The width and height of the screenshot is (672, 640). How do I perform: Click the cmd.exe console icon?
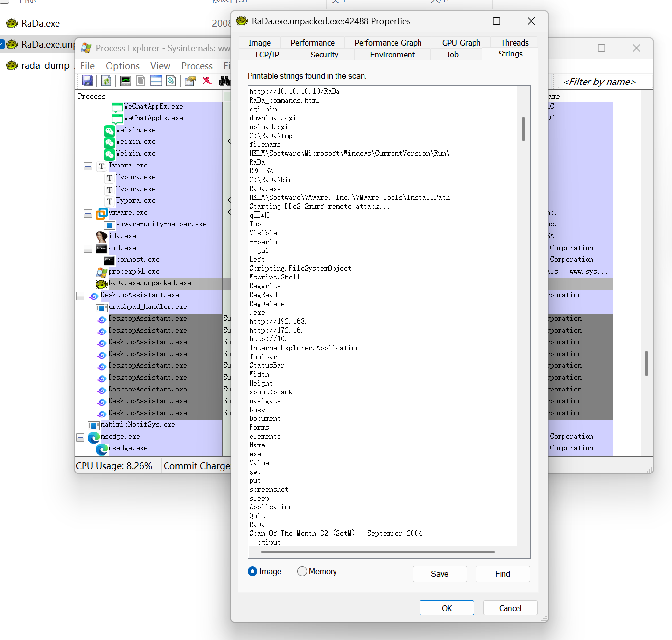102,249
